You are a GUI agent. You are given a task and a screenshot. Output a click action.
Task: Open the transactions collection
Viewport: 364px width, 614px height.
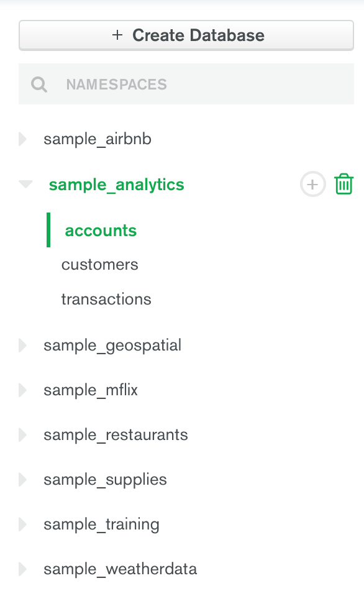click(106, 299)
